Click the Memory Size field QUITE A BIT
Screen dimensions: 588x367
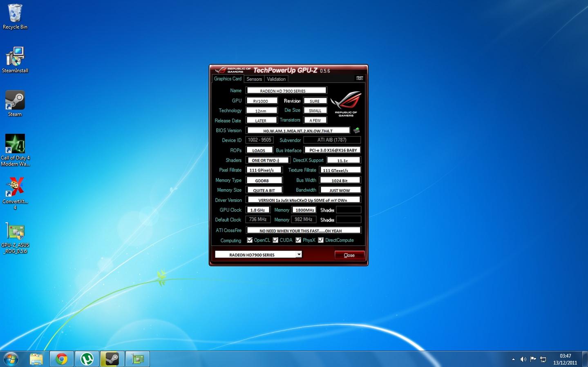(264, 190)
